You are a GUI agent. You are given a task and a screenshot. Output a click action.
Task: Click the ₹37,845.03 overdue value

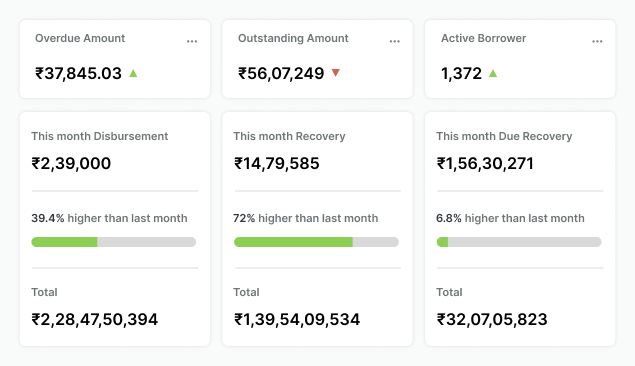79,73
